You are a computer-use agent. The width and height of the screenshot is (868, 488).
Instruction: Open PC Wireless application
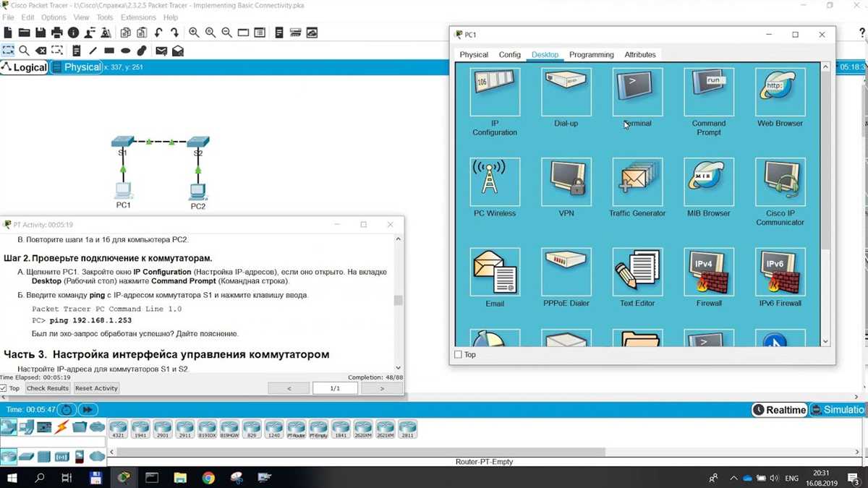point(495,182)
